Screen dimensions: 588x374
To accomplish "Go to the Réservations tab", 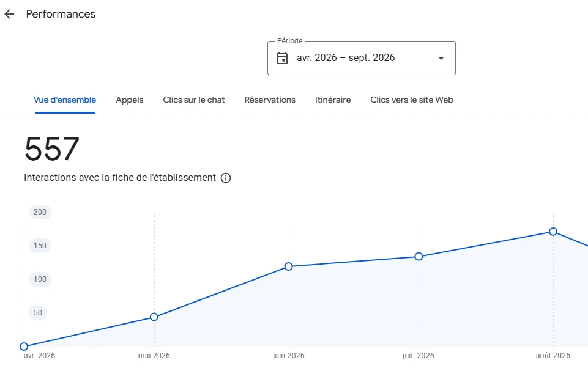I will point(270,100).
